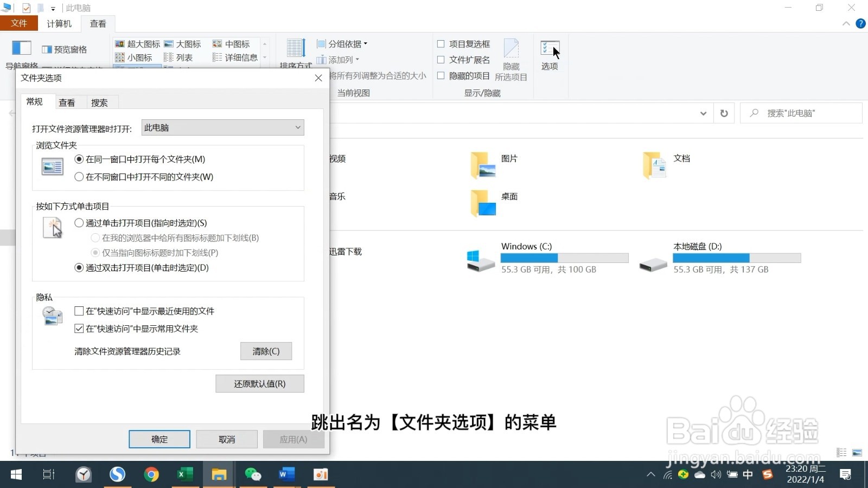The image size is (868, 488).
Task: Click the 隐藏所选项目 icon in ribbon
Action: tap(511, 60)
